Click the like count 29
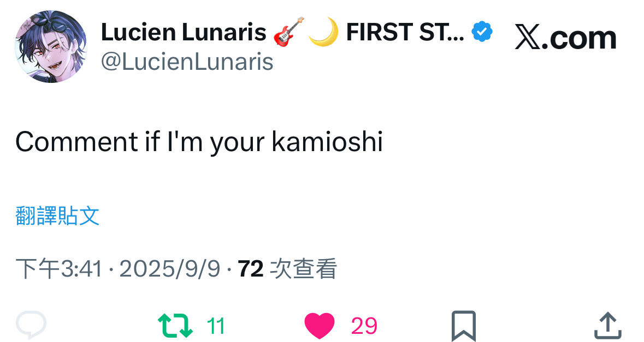 364,326
